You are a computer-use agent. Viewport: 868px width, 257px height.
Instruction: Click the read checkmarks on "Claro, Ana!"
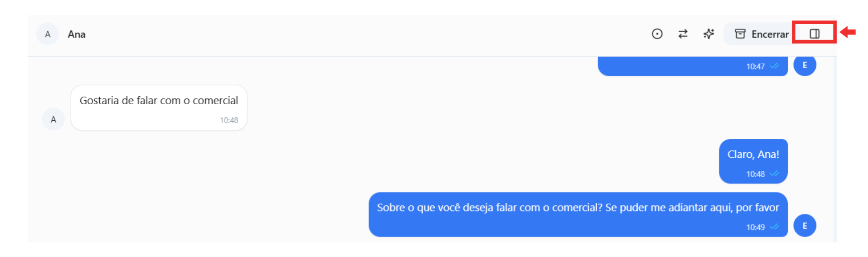click(774, 174)
